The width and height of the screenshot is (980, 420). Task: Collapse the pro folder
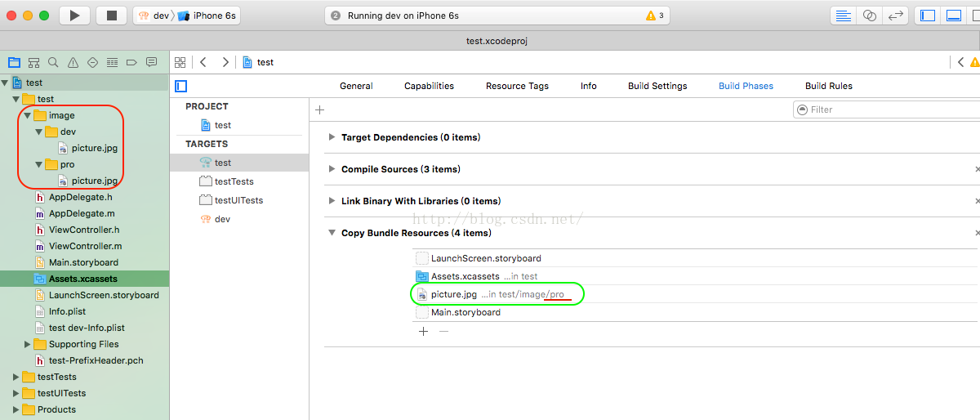[38, 164]
